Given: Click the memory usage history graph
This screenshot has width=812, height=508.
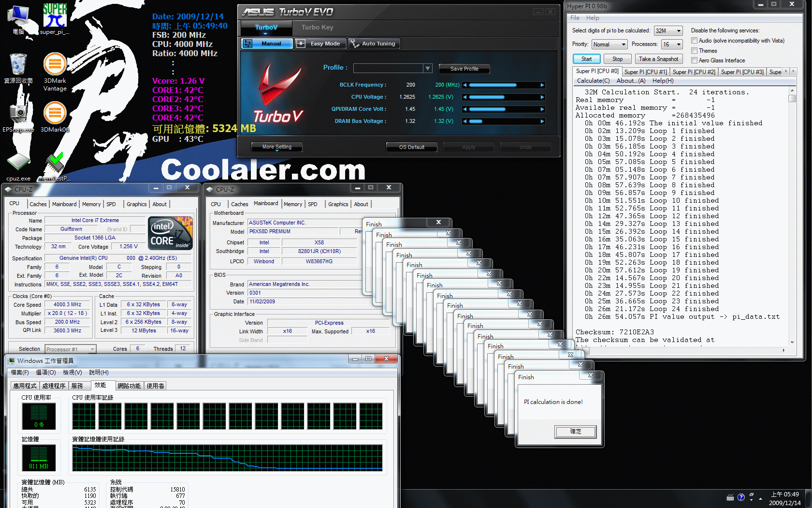Looking at the screenshot, I should 227,458.
